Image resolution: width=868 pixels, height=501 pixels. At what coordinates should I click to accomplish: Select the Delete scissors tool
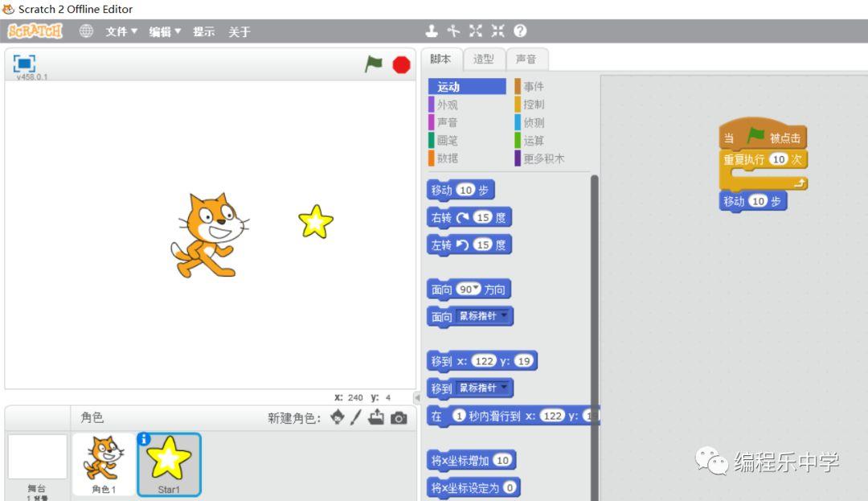[453, 31]
